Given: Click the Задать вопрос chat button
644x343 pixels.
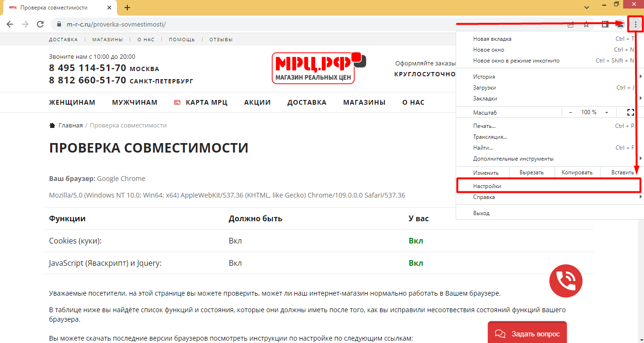Looking at the screenshot, I should coord(527,334).
